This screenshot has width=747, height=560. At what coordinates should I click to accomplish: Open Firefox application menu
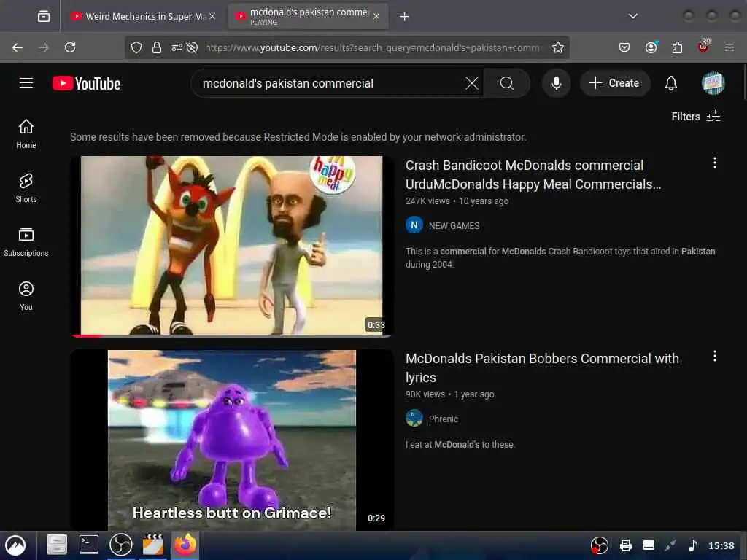729,47
